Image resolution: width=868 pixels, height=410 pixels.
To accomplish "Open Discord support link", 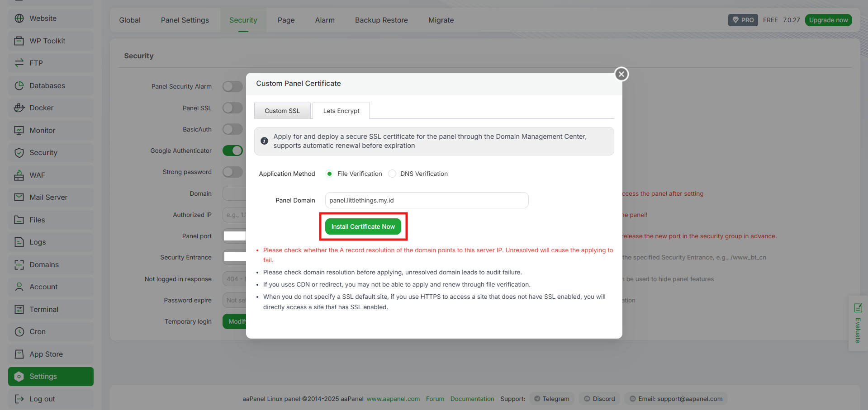I will pyautogui.click(x=599, y=399).
